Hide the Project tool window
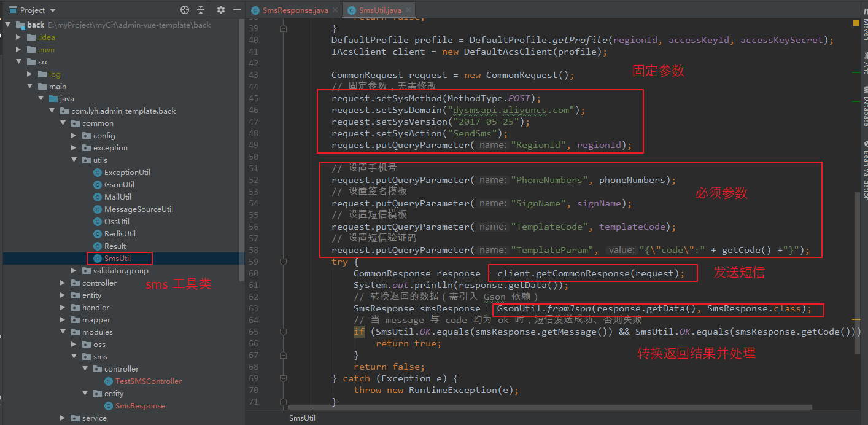Screen dimensions: 868x425 [x=236, y=10]
